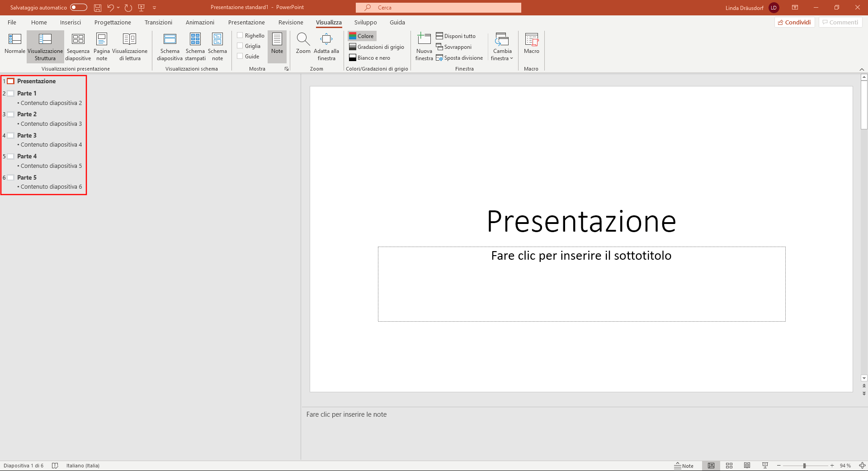Click Contenuto diapositiva 5 outline text
The height and width of the screenshot is (471, 868).
click(x=51, y=166)
